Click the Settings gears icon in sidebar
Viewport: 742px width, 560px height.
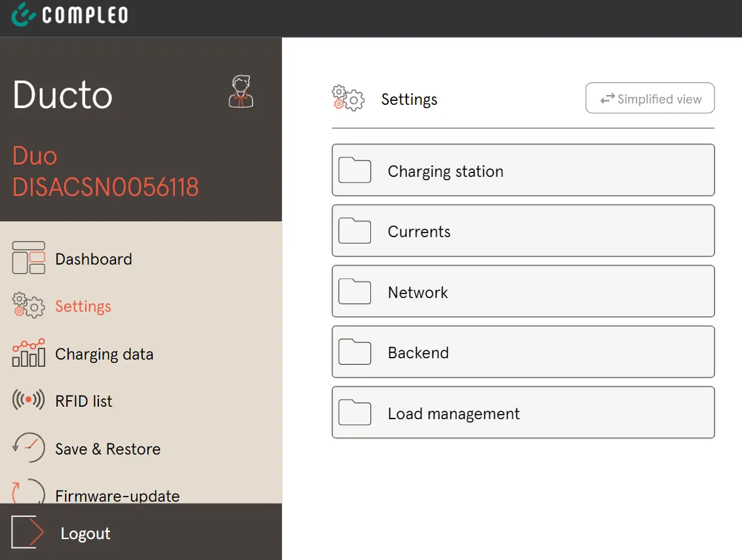[28, 305]
